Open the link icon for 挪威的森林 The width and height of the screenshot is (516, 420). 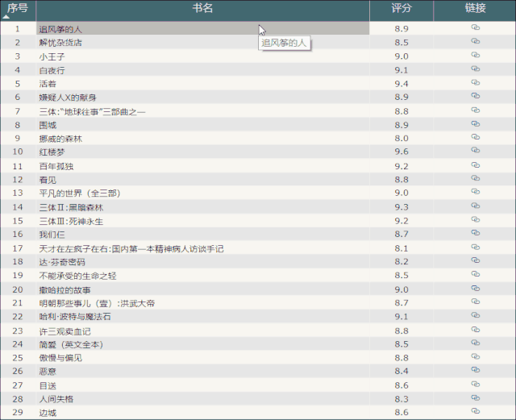point(475,136)
